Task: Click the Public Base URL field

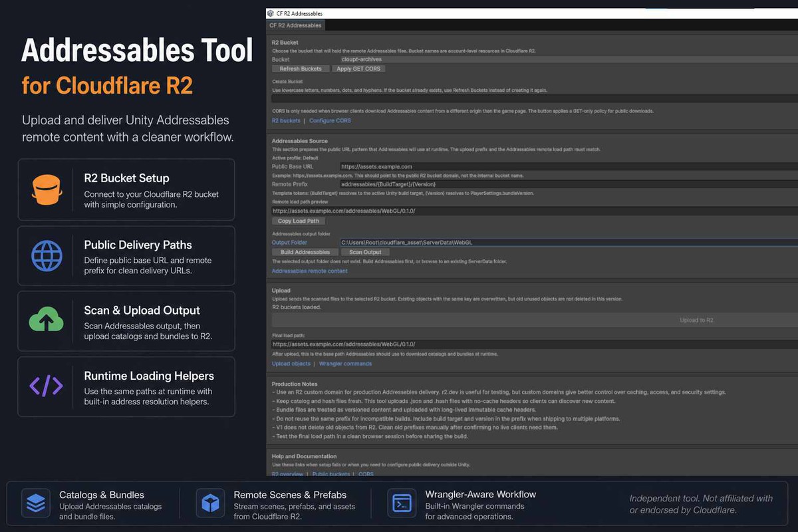Action: (568, 166)
